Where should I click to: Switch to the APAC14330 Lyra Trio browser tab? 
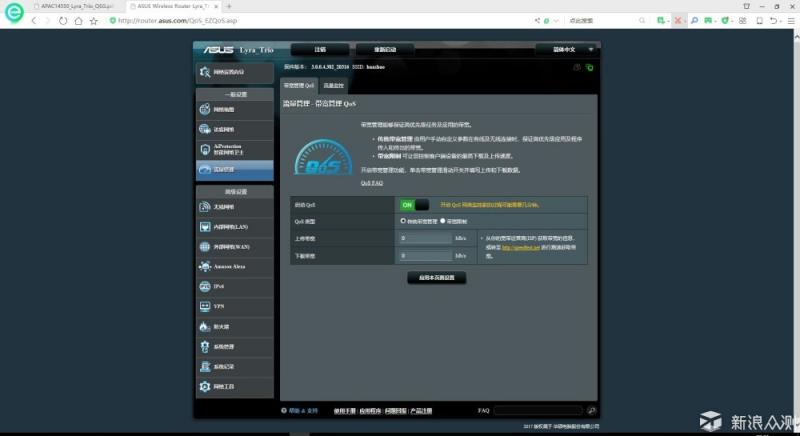click(76, 6)
